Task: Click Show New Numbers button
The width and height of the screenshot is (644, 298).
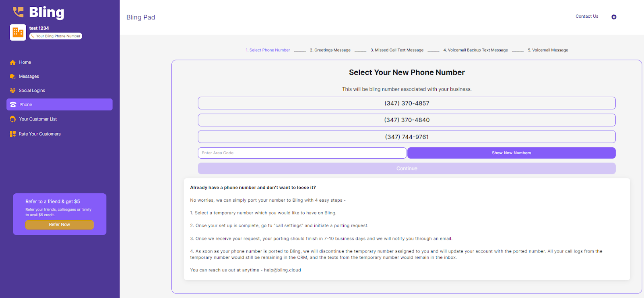Action: point(512,153)
